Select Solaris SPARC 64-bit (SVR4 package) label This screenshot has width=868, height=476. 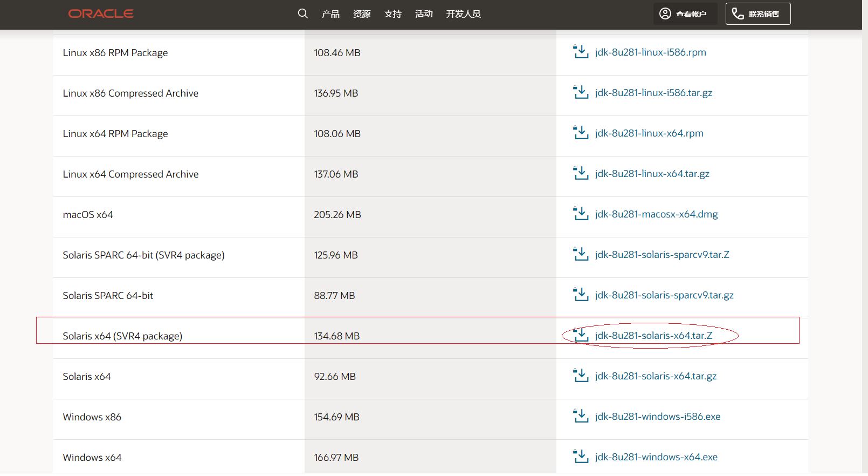tap(143, 255)
